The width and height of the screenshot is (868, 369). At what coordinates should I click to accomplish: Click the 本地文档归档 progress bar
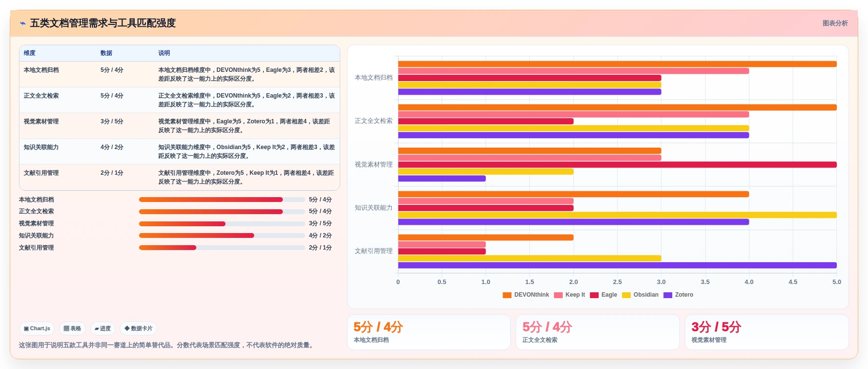[222, 200]
